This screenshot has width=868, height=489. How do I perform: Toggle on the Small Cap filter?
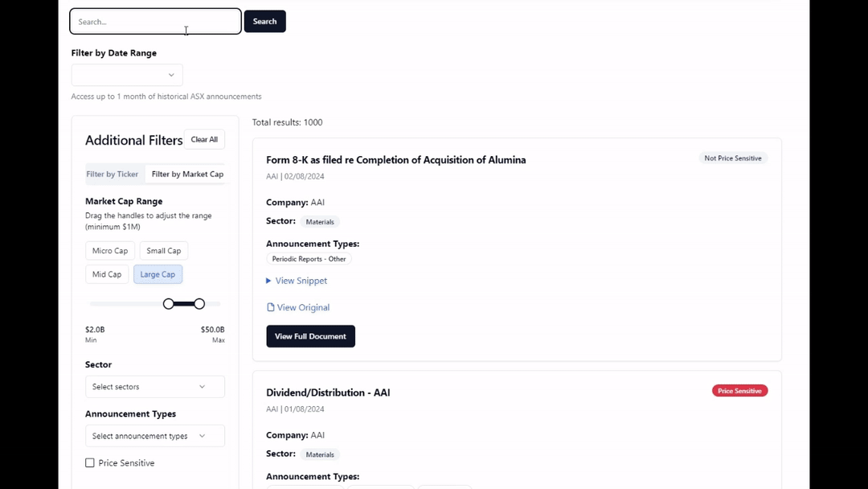[x=163, y=250]
